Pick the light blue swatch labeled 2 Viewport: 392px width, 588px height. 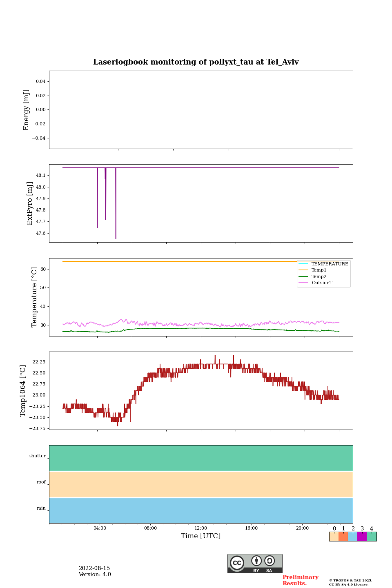coord(352,537)
